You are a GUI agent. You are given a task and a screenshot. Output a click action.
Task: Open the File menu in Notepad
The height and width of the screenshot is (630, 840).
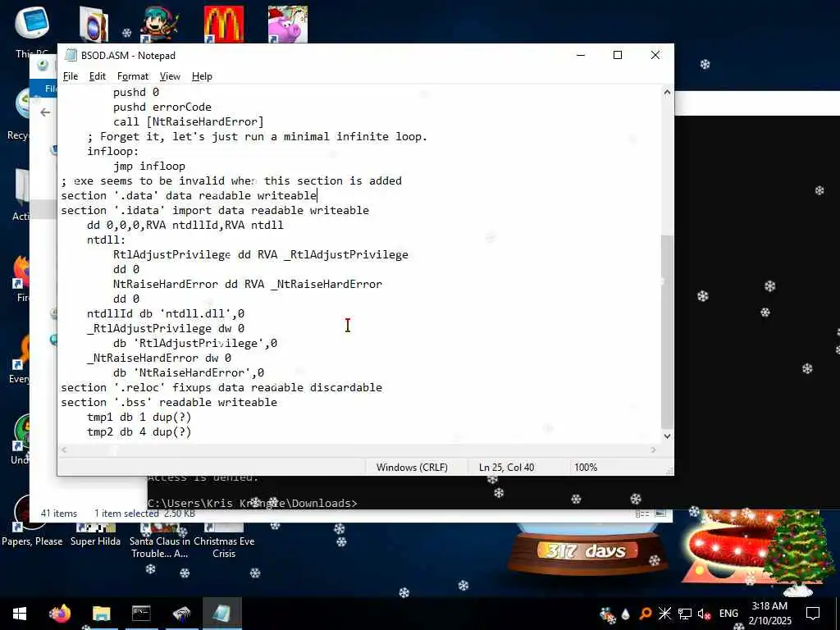click(x=71, y=76)
